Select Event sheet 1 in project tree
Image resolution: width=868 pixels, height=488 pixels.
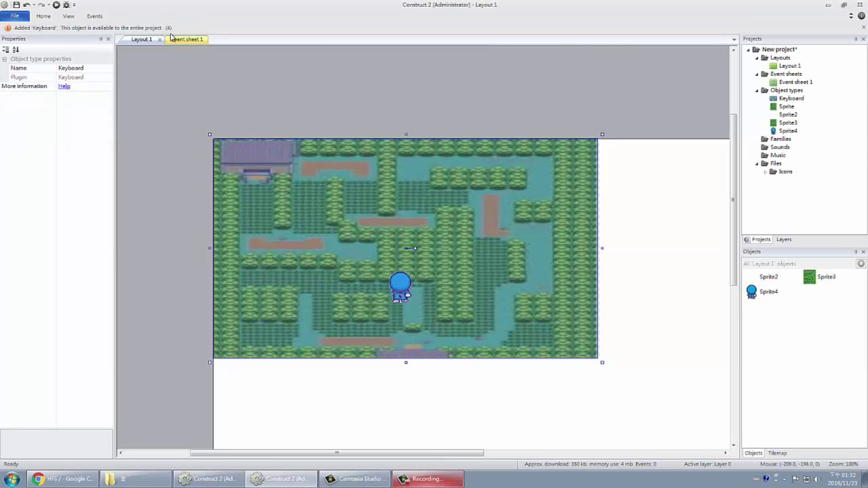point(795,82)
